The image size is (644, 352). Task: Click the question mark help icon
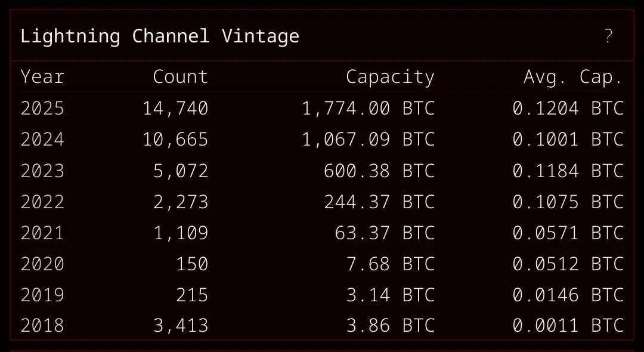pos(608,36)
